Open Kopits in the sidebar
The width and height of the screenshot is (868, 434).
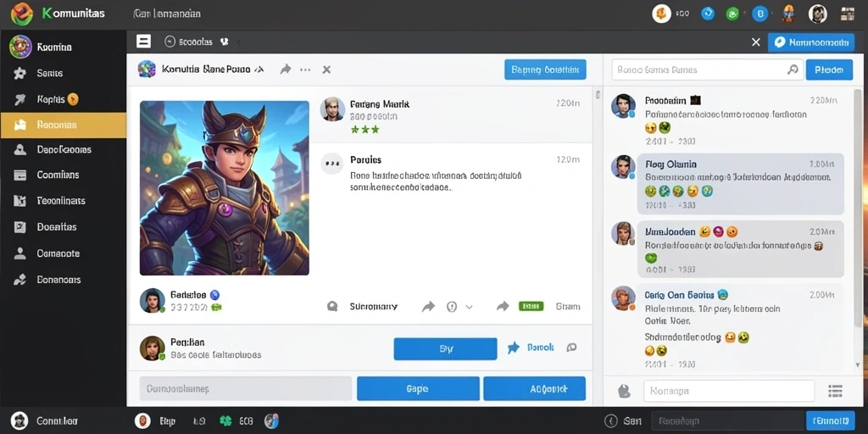click(x=63, y=100)
